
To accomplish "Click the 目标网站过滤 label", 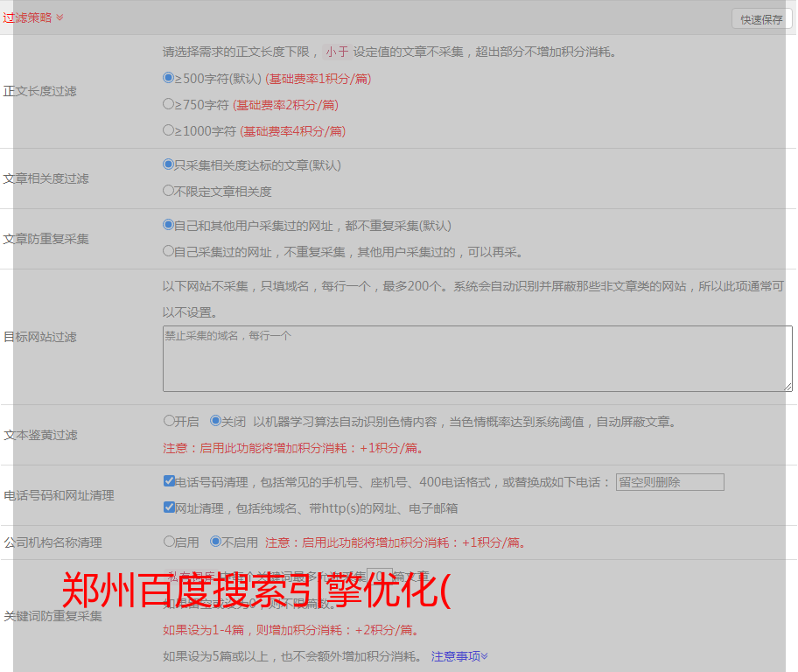I will pos(39,337).
